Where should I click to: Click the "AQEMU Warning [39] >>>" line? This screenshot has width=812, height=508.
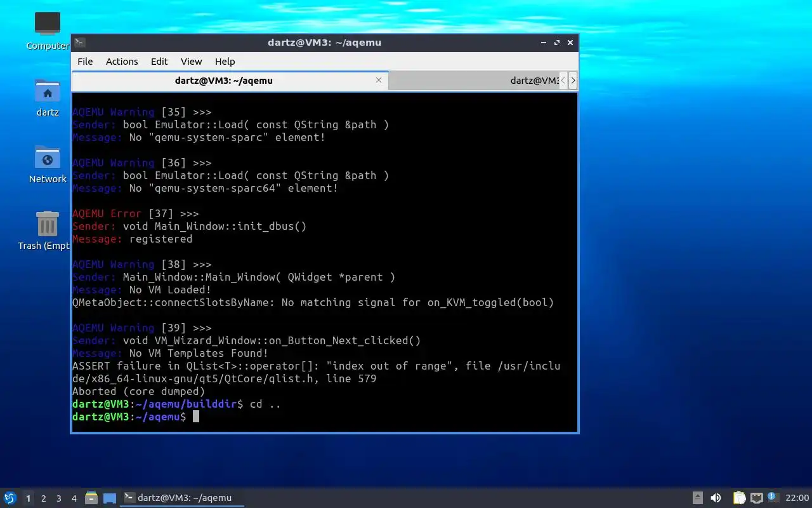pyautogui.click(x=142, y=328)
